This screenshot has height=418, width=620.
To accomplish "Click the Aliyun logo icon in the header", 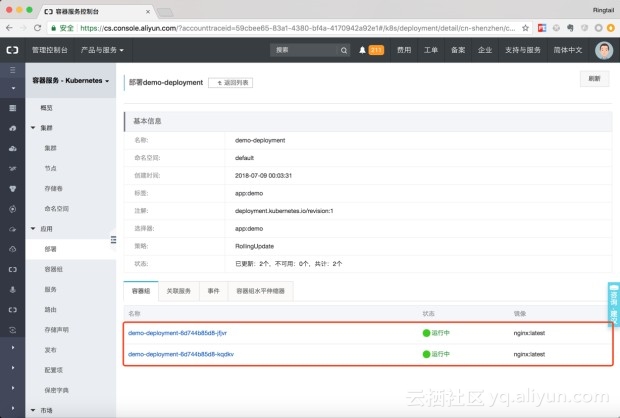I will [12, 50].
